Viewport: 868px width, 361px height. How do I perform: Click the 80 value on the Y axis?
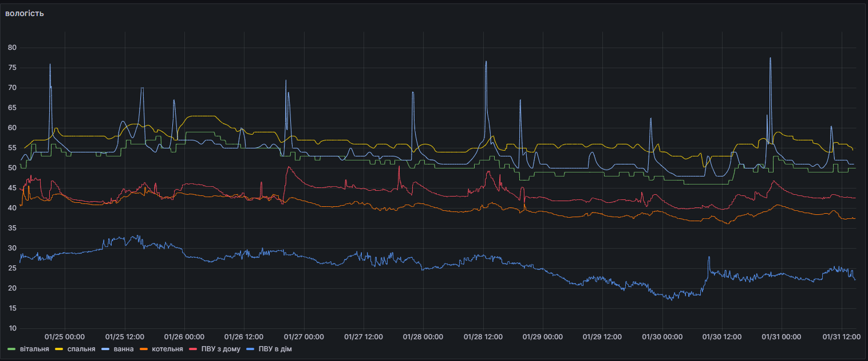[x=12, y=48]
